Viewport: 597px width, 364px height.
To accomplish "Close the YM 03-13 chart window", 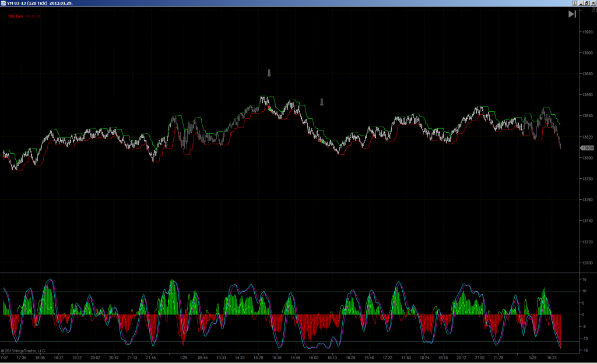I will pos(593,3).
